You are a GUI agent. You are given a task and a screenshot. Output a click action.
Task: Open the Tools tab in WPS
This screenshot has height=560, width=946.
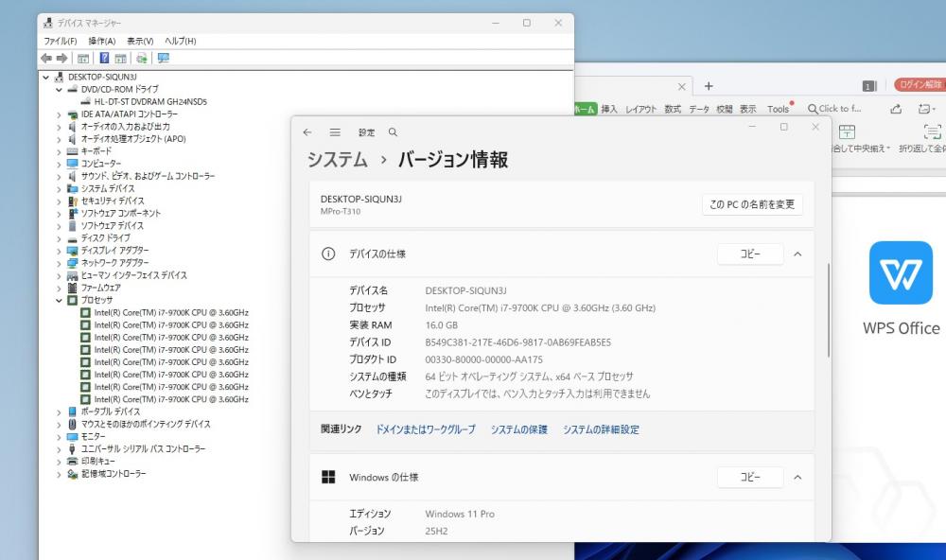[x=779, y=109]
